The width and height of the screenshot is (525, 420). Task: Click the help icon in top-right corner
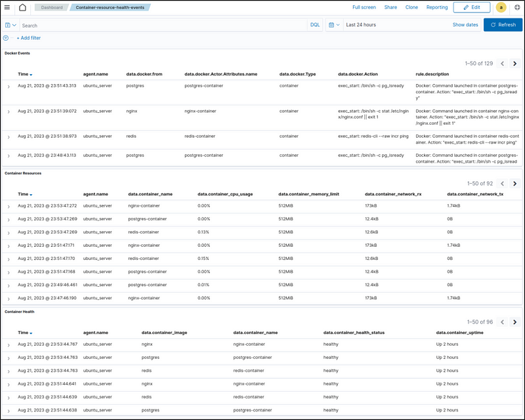(516, 7)
